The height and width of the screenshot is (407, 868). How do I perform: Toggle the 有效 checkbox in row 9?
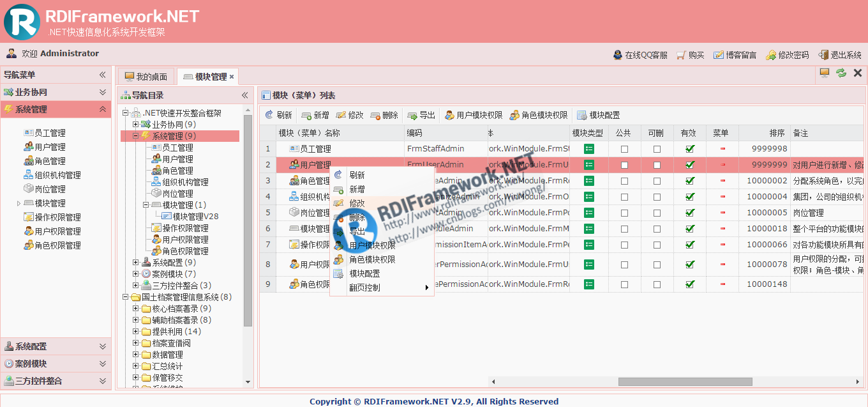pos(689,284)
